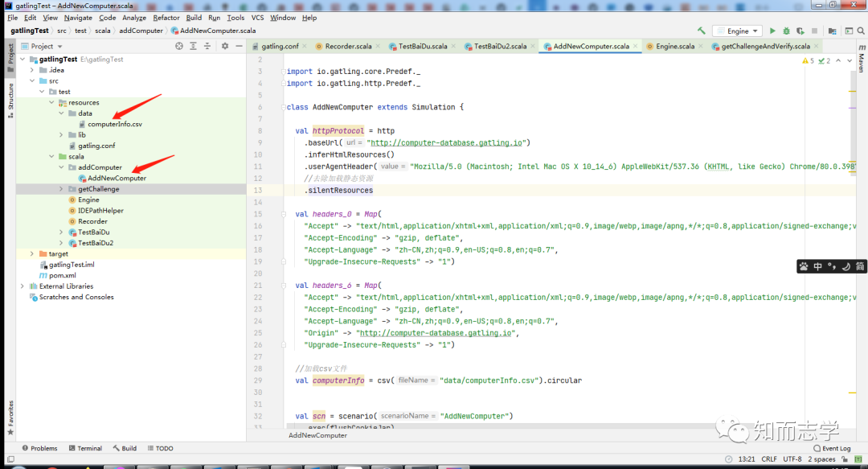Open the Engine run configuration dropdown
The image size is (868, 469).
coord(737,31)
